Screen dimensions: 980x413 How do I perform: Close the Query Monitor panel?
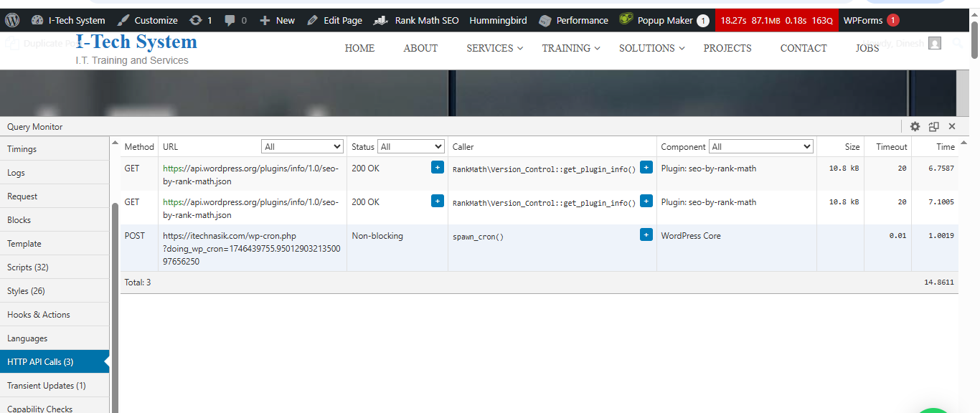click(952, 126)
